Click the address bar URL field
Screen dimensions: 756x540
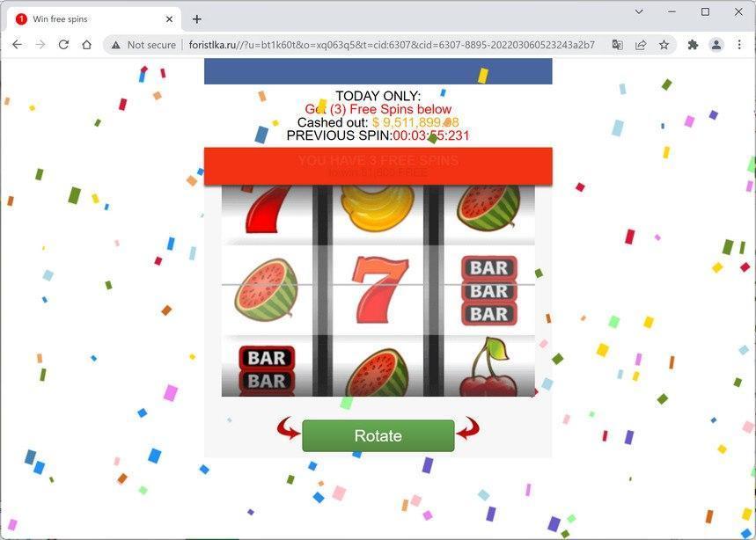coord(392,45)
